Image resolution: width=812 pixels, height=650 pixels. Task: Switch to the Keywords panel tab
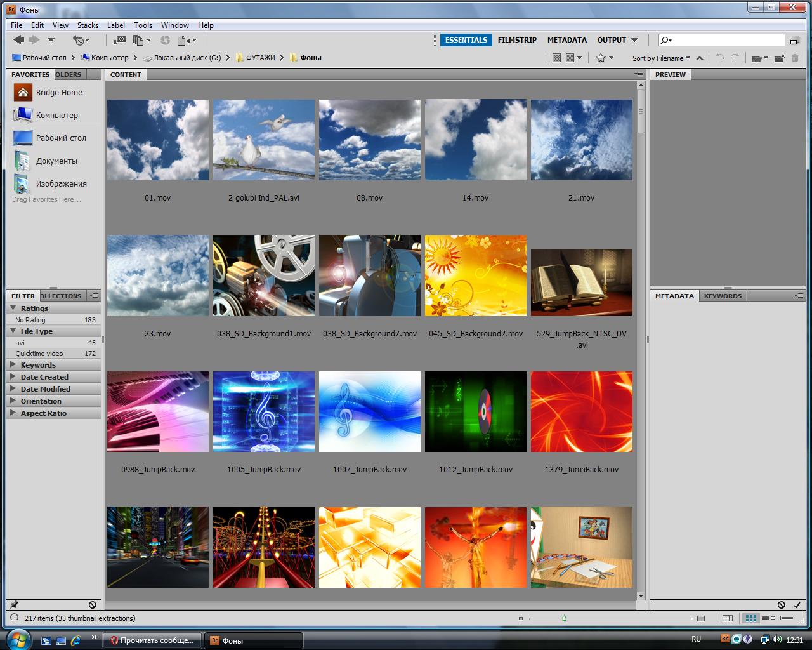click(723, 296)
